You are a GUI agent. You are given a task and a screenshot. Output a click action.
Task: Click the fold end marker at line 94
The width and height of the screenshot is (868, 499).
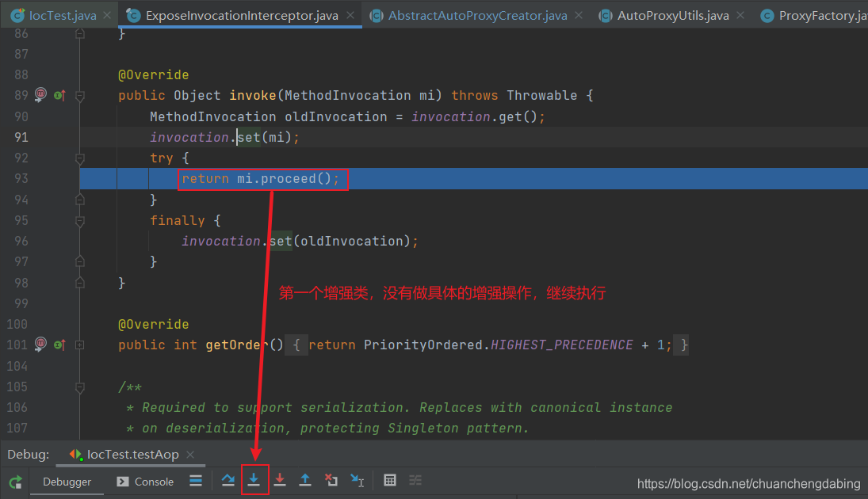[x=80, y=199]
